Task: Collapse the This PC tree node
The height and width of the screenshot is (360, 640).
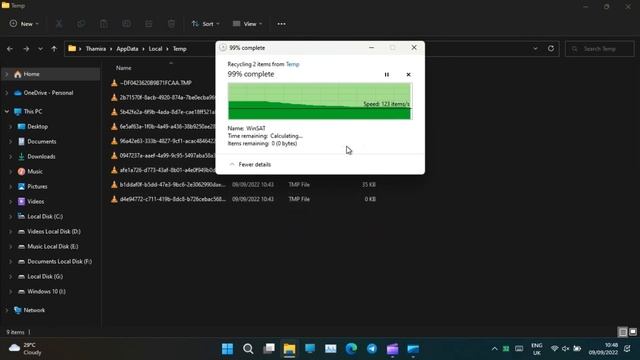Action: pos(7,111)
